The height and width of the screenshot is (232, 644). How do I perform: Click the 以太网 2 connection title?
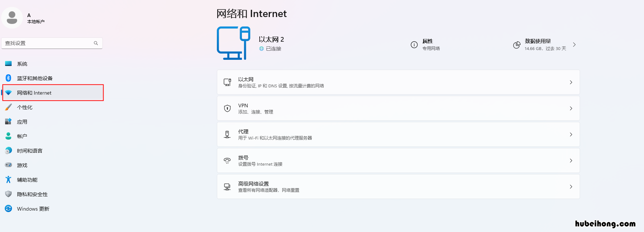pos(271,40)
